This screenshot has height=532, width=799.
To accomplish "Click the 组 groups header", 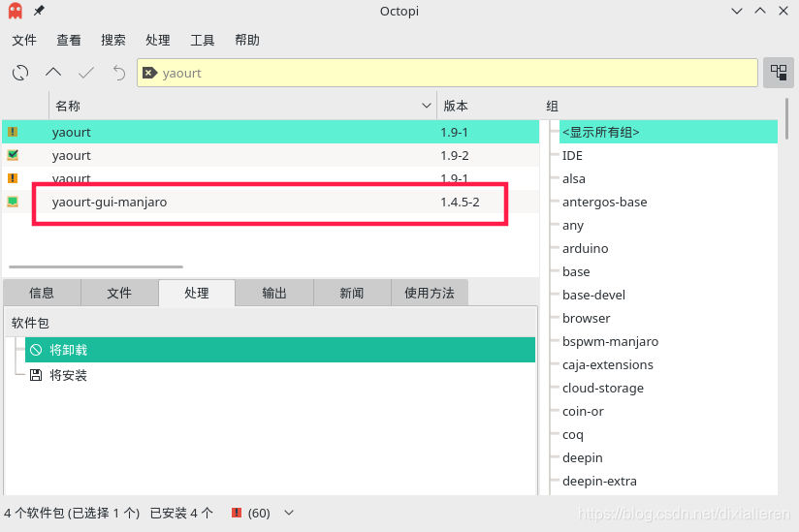I will pyautogui.click(x=552, y=106).
